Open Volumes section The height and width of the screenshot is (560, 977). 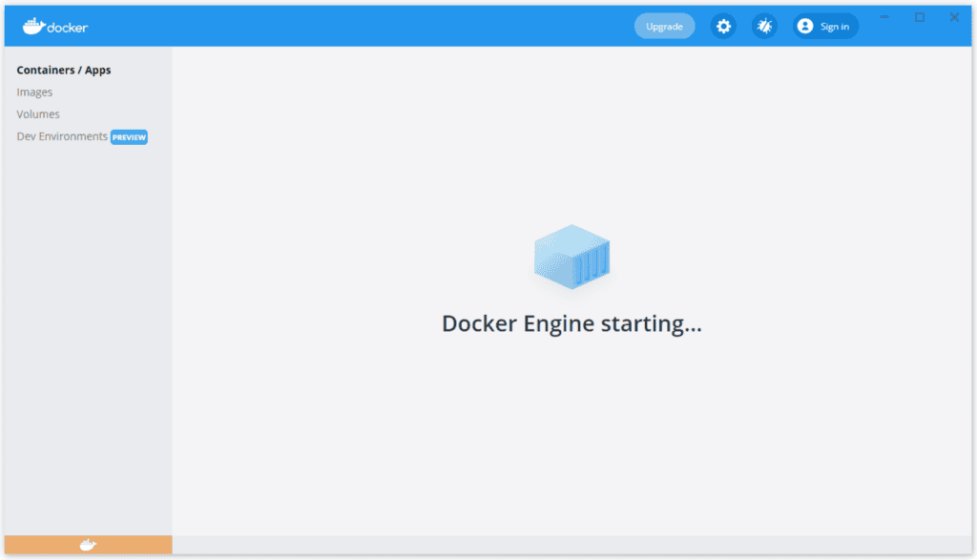pos(38,114)
